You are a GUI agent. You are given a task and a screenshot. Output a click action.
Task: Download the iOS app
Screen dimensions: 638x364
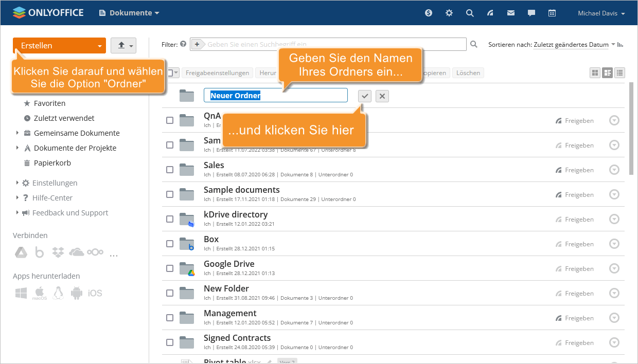tap(95, 293)
